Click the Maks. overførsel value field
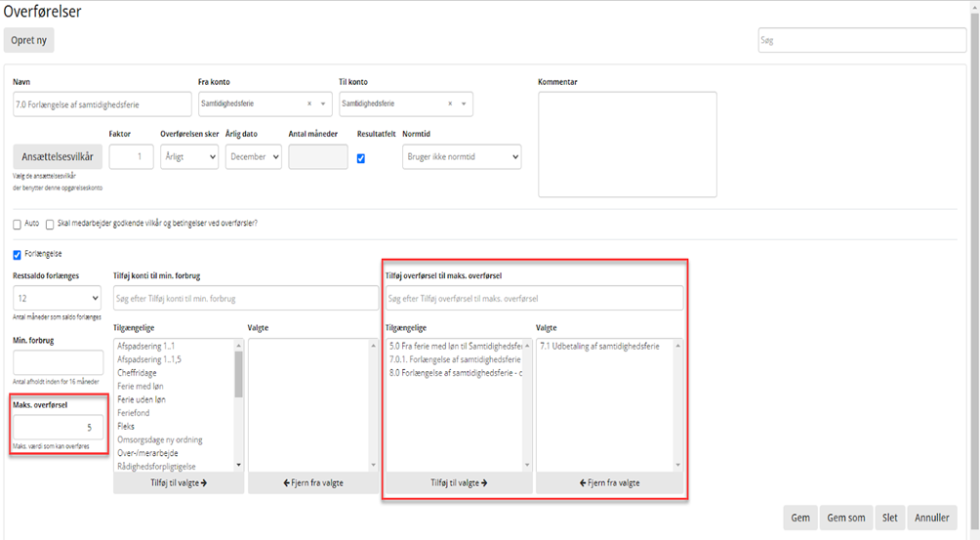Image resolution: width=980 pixels, height=540 pixels. 58,427
